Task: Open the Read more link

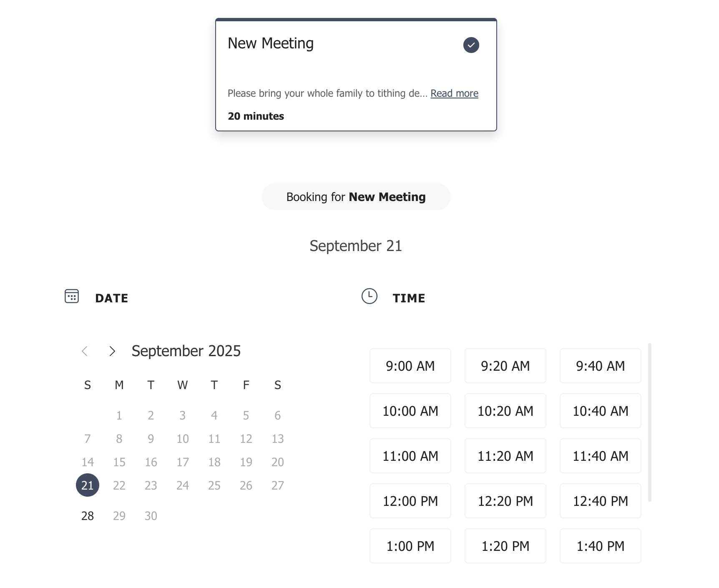Action: [454, 93]
